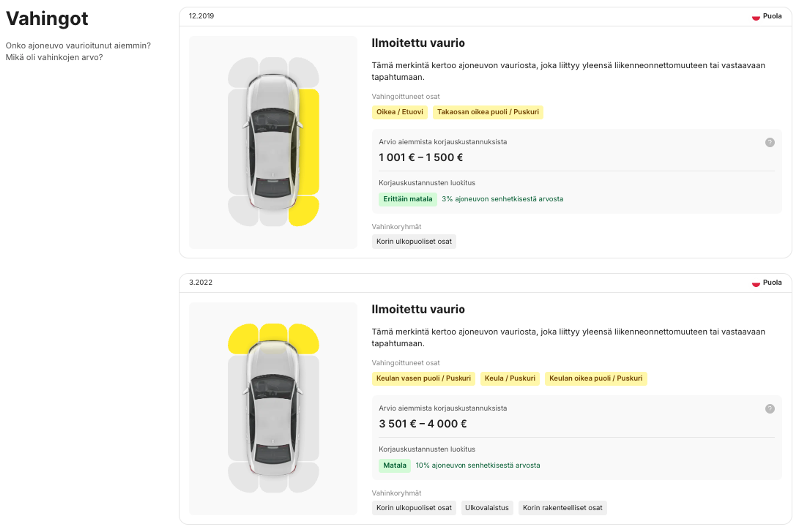
Task: Click the 1 001 € – 1 500 € repair estimate
Action: pos(421,157)
